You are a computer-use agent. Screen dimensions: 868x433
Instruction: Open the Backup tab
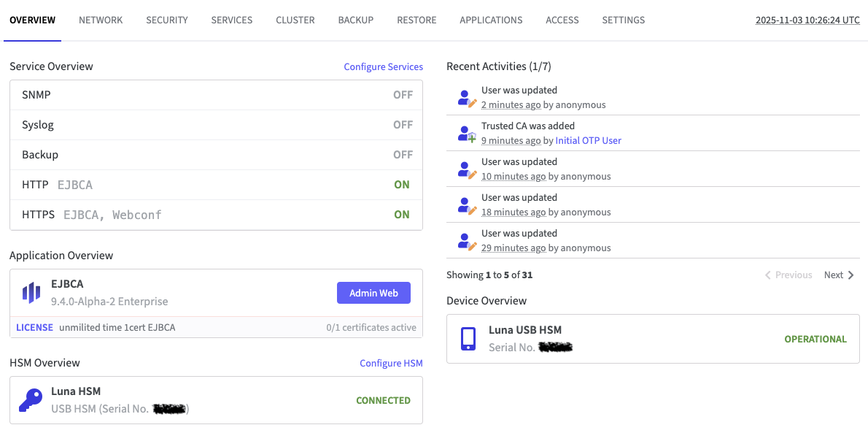pos(356,20)
